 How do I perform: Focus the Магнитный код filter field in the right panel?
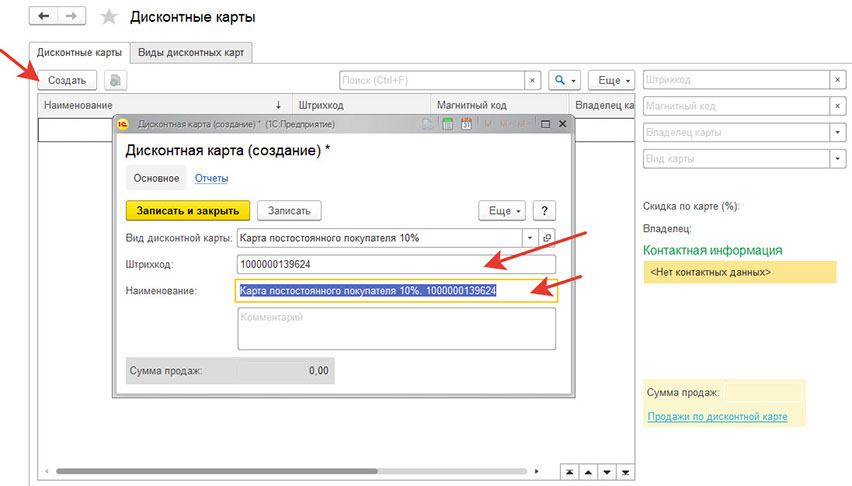[736, 106]
